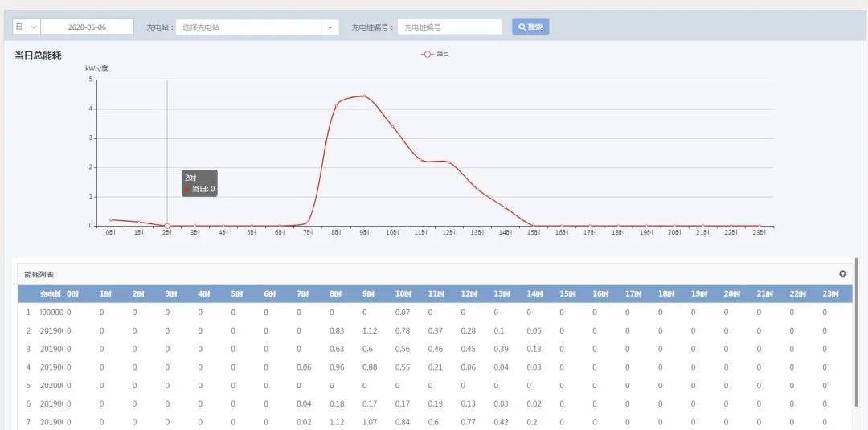Click cell value 1.07 in row 7
The height and width of the screenshot is (430, 868).
(x=369, y=422)
